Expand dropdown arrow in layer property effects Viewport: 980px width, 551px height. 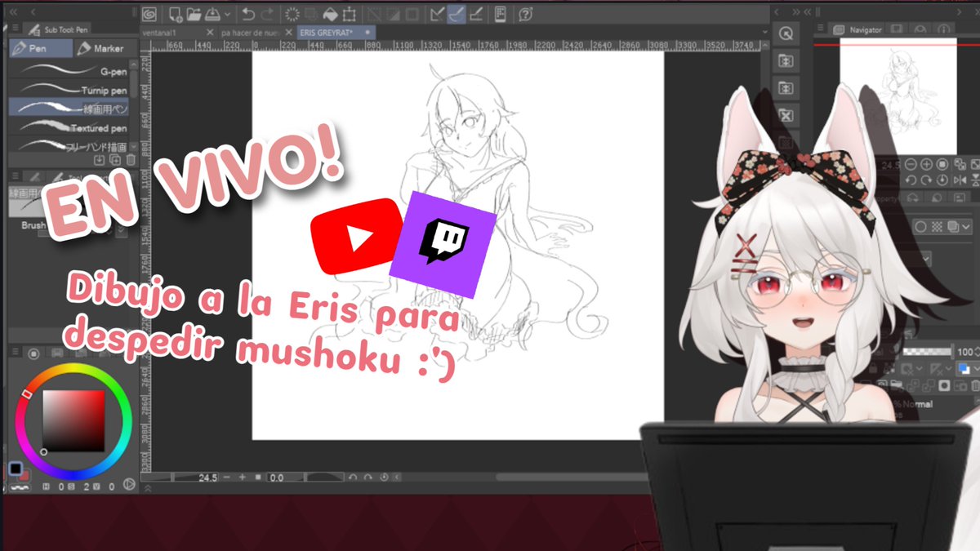click(x=966, y=227)
